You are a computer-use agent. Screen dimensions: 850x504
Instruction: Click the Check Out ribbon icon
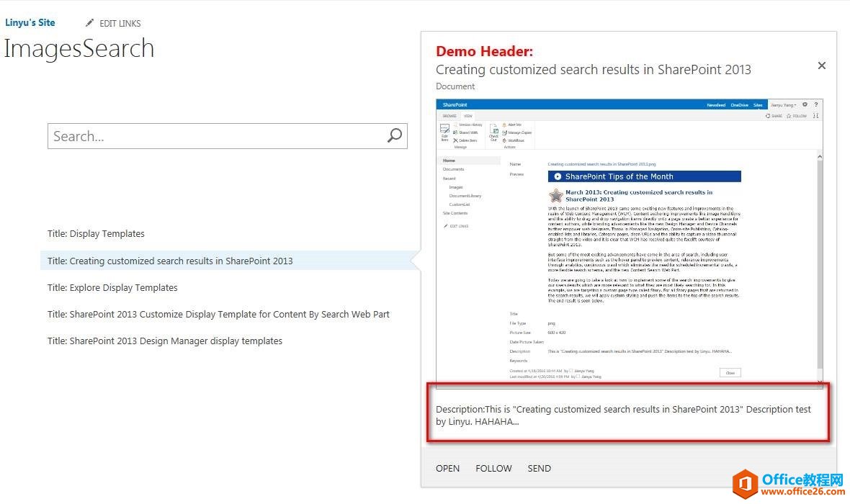pyautogui.click(x=493, y=132)
